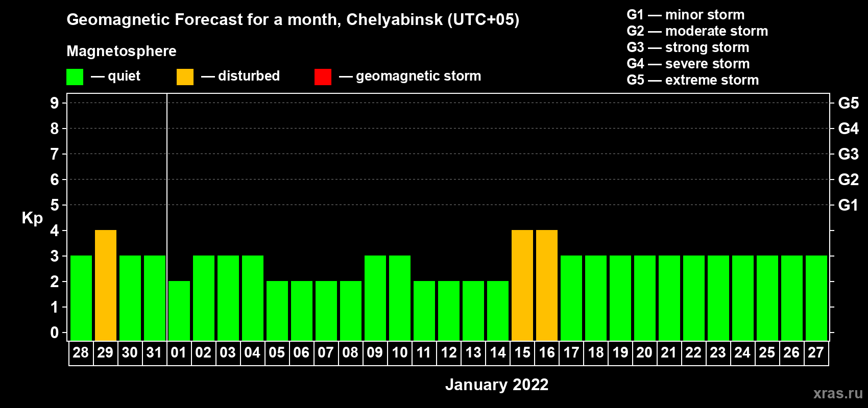The height and width of the screenshot is (408, 868).
Task: Click the G1 storm level label on axis
Action: pos(848,205)
